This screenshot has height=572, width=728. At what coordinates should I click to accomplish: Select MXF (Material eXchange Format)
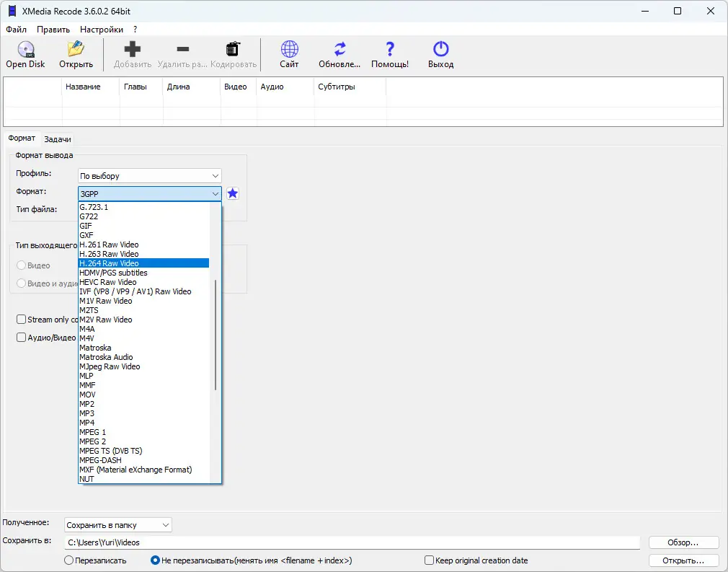(144, 470)
